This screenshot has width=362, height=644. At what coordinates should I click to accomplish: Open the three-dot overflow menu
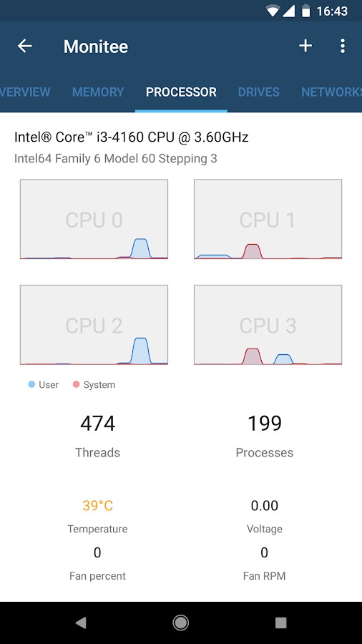point(343,46)
